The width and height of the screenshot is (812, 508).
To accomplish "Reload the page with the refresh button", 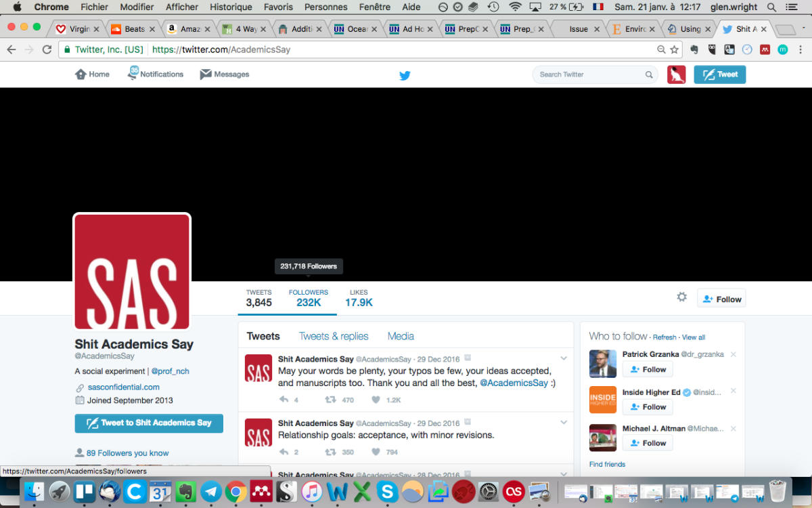I will tap(47, 49).
